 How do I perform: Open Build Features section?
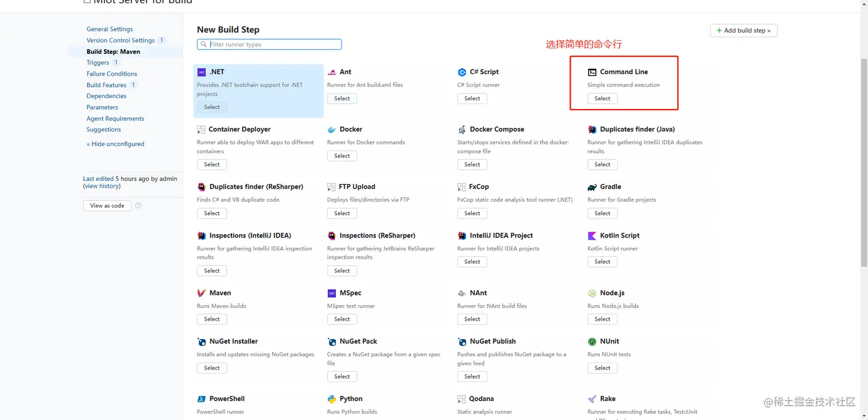click(x=106, y=85)
